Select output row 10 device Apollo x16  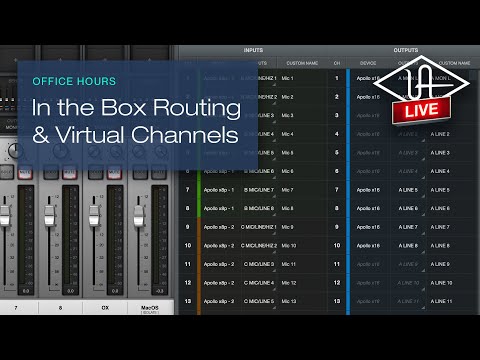(x=368, y=246)
